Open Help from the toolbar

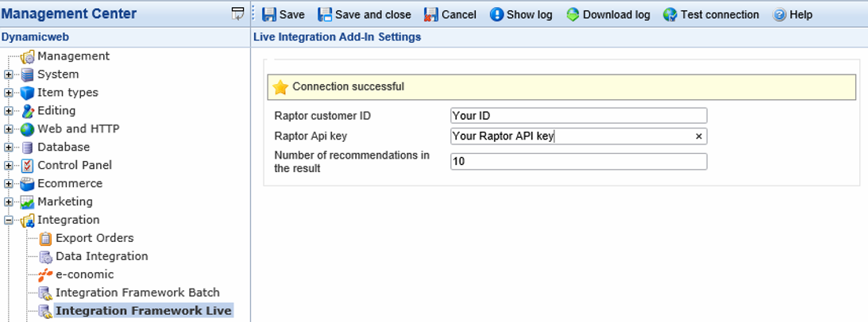tap(779, 14)
